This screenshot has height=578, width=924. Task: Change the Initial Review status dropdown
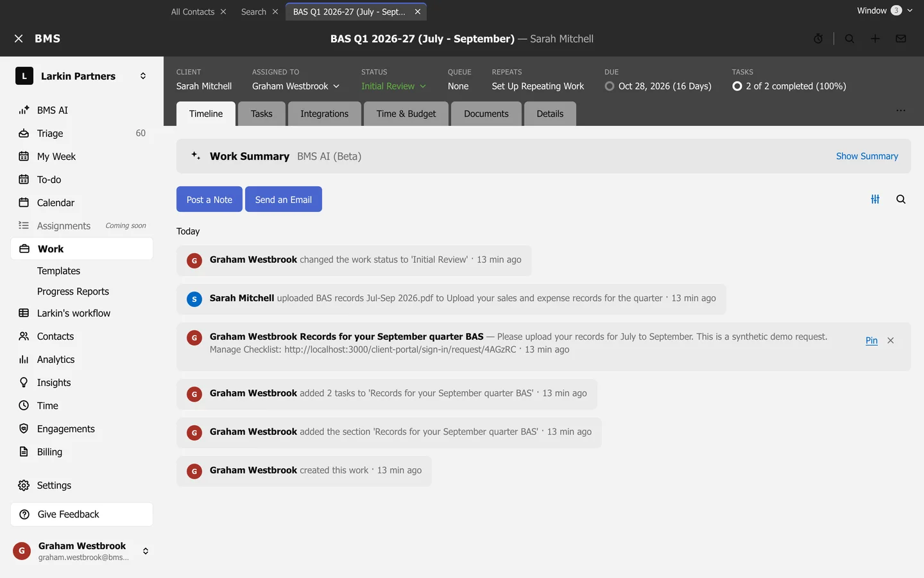[393, 86]
